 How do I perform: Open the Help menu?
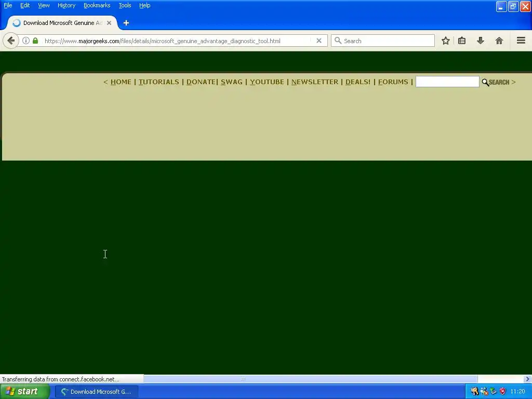tap(145, 5)
